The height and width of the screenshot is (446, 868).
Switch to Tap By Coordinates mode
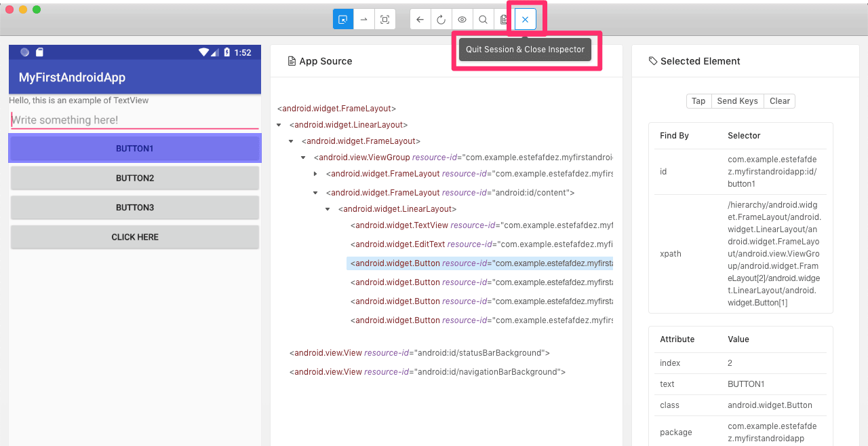[385, 20]
